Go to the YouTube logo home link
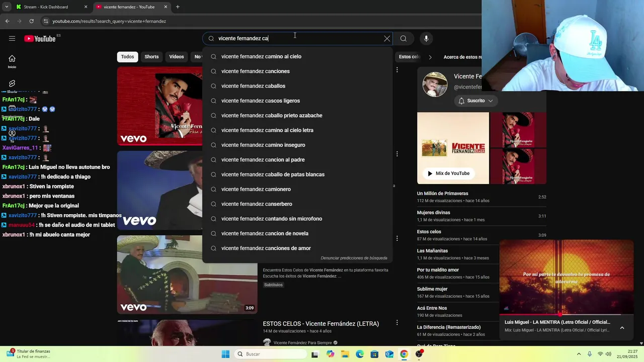 pos(40,39)
